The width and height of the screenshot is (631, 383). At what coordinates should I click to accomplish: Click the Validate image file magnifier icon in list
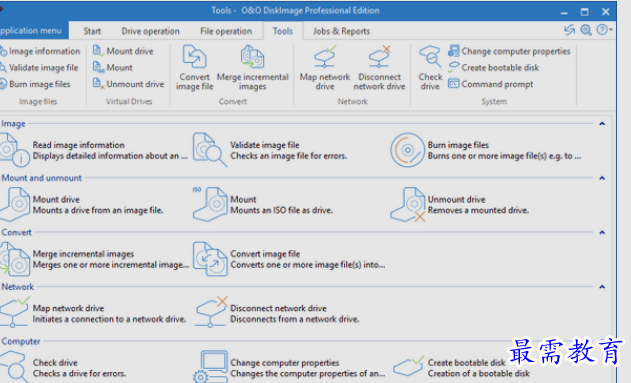pos(209,150)
